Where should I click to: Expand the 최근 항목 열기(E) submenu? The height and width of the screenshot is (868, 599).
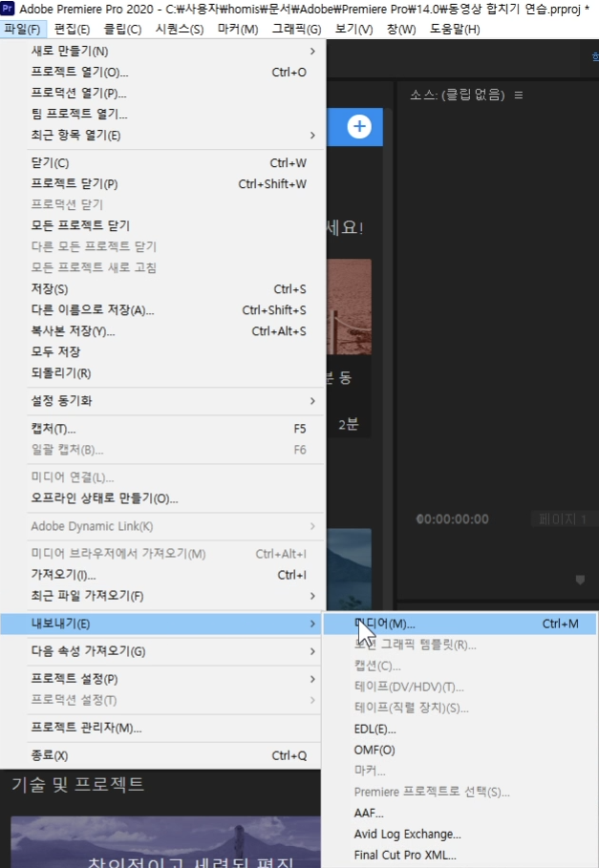click(160, 135)
